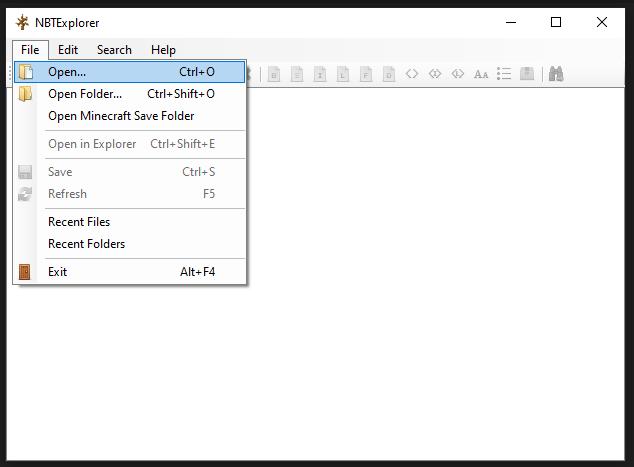Open Find with the binoculars icon
Viewport: 634px width, 467px height.
[x=557, y=73]
